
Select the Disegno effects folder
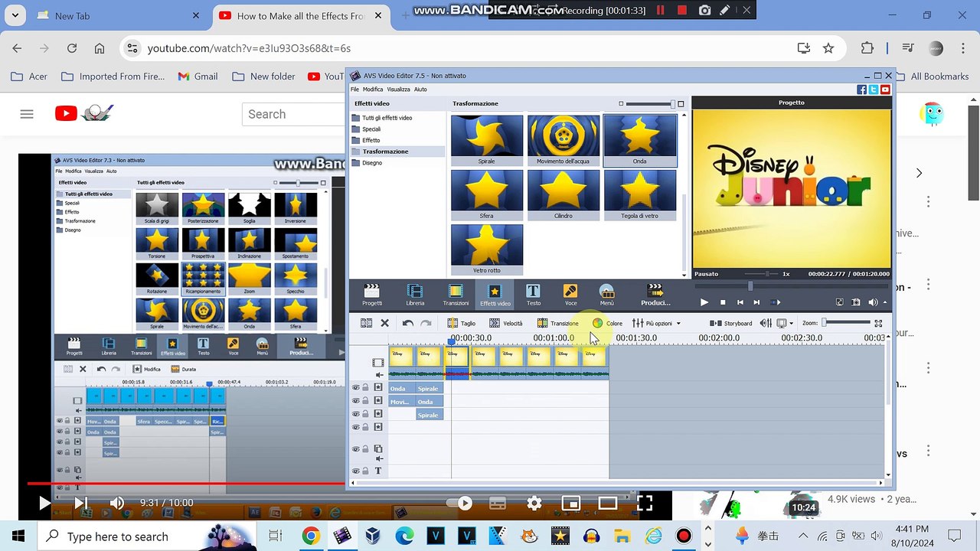click(372, 163)
